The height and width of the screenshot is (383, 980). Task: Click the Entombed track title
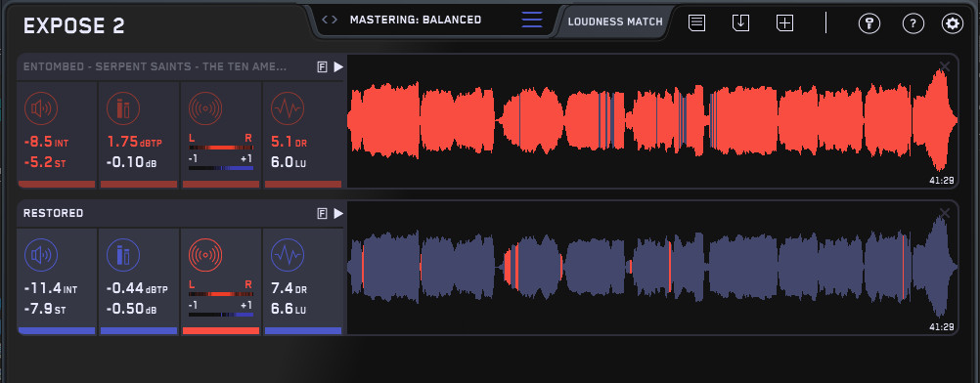pyautogui.click(x=155, y=66)
